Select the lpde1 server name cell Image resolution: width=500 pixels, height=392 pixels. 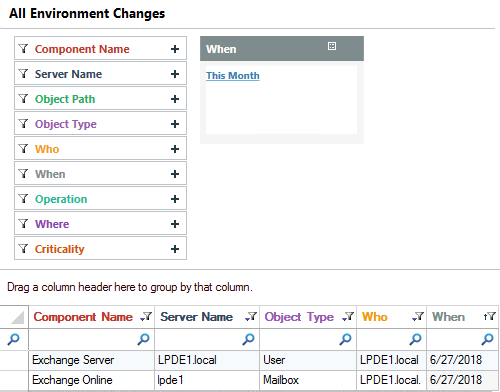207,380
